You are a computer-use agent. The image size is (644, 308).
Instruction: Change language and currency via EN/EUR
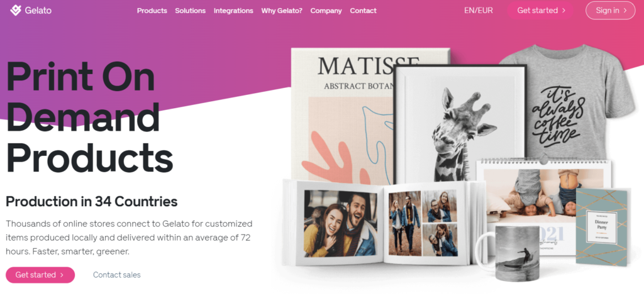pos(479,11)
